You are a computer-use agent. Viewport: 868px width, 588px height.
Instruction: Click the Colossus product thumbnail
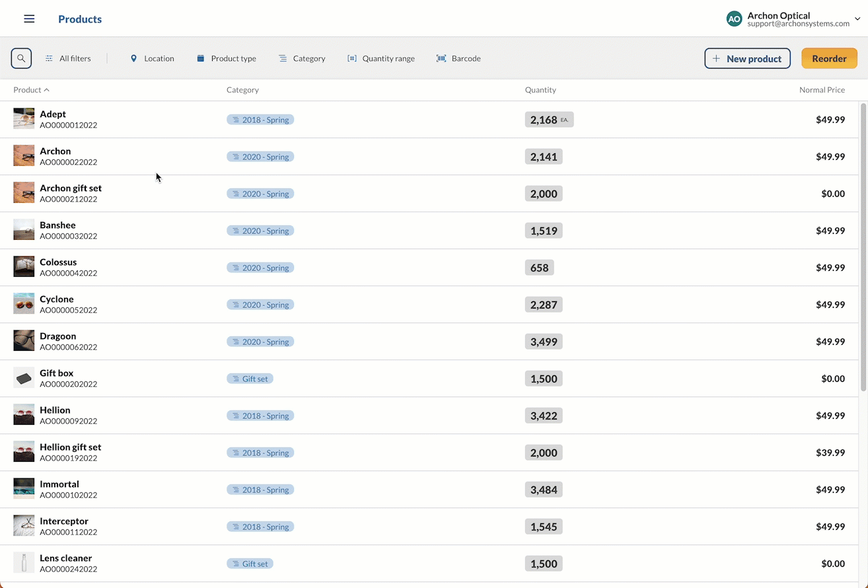coord(24,267)
